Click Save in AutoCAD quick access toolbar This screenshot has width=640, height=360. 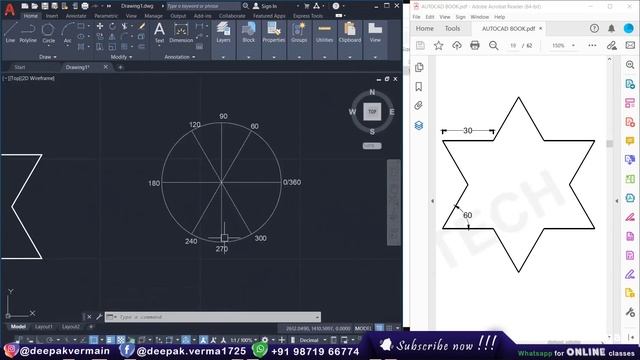[45, 6]
